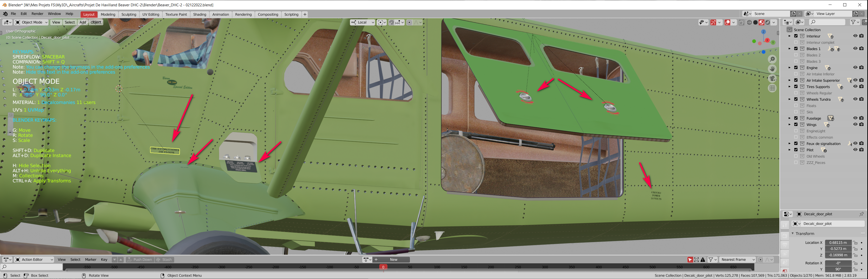Toggle viewport overlays red icon
The image size is (868, 279).
coord(728,22)
